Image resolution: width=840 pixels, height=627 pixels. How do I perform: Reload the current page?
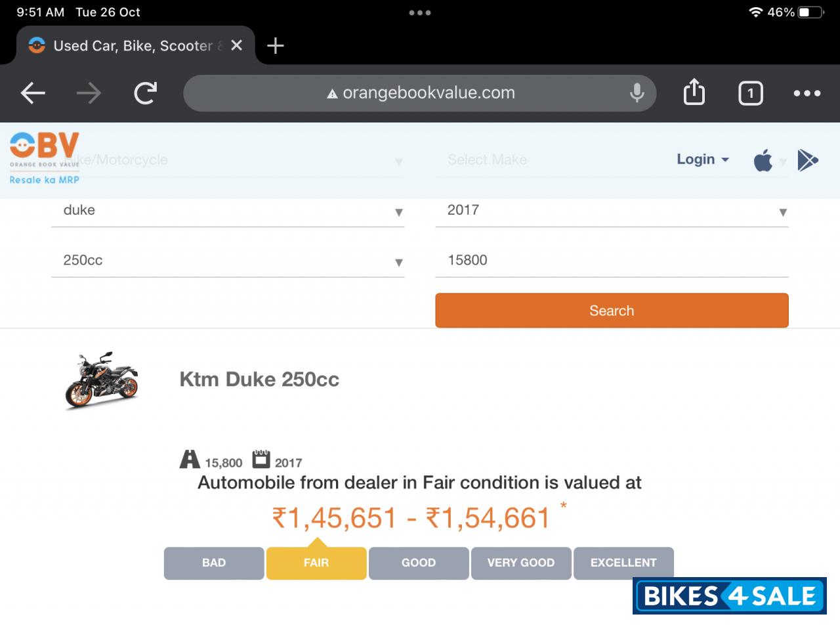click(x=146, y=93)
